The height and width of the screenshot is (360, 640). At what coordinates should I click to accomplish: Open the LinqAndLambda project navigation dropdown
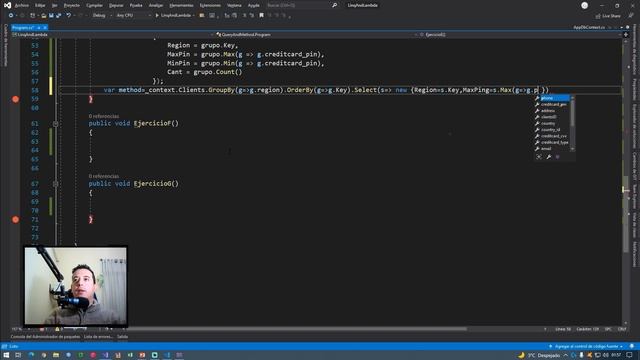112,35
